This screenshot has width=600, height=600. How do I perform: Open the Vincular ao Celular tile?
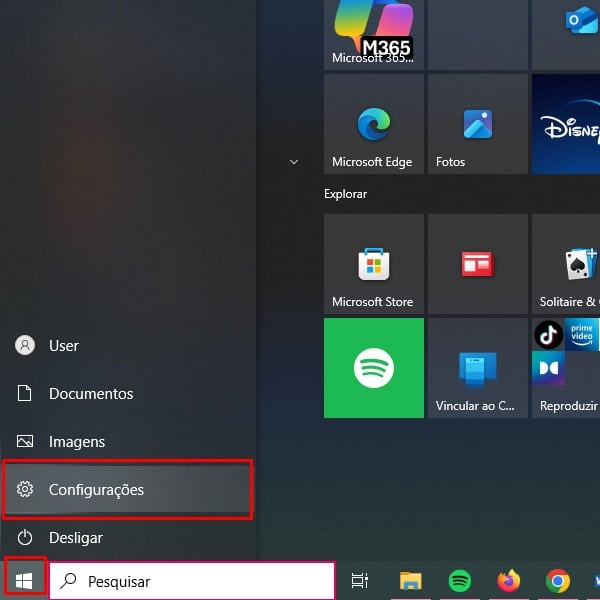coord(478,368)
